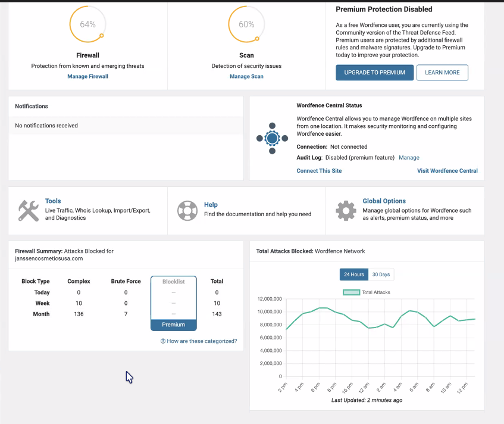The height and width of the screenshot is (424, 504).
Task: Click the Total Attacks legend label
Action: pyautogui.click(x=375, y=292)
